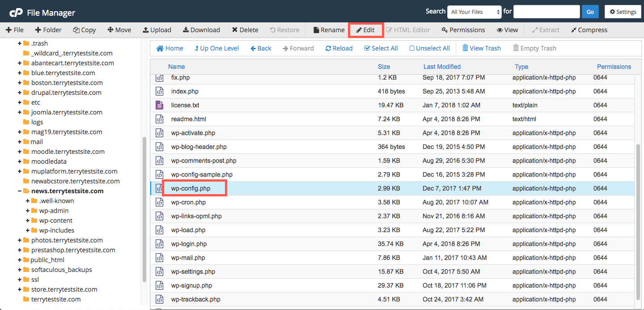Open the All Your Files search dropdown
Viewport: 644px width, 310px height.
pos(475,12)
